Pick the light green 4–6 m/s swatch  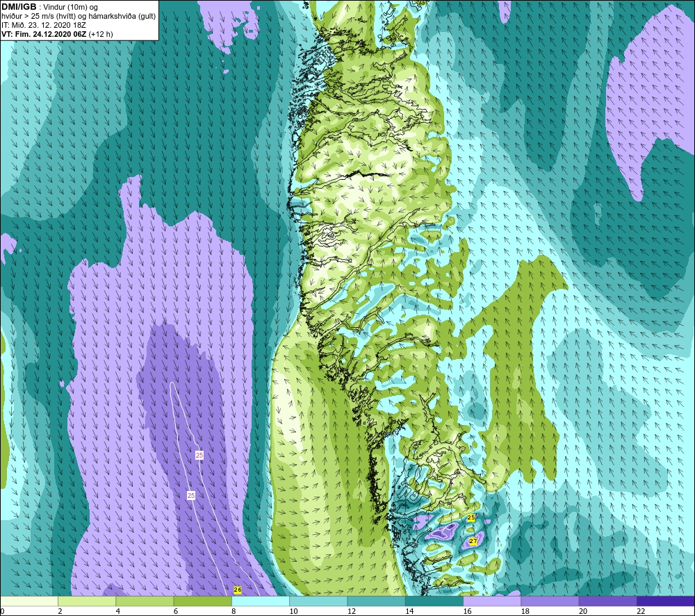145,601
